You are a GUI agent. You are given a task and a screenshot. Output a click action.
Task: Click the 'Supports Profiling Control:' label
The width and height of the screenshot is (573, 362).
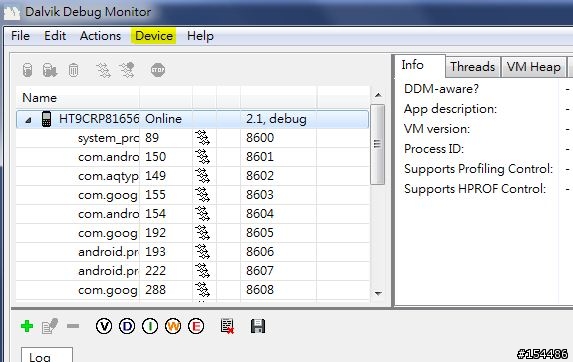(478, 169)
